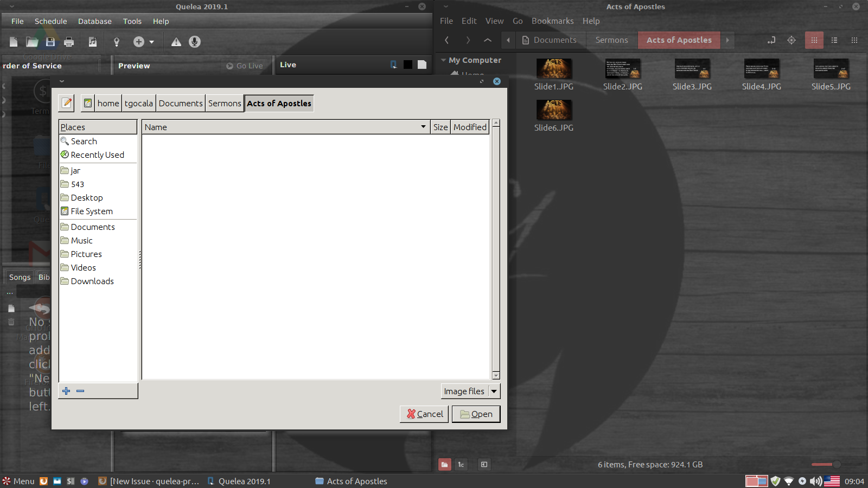Screen dimensions: 868x488
Task: Collapse the My Computer section
Action: coord(444,60)
